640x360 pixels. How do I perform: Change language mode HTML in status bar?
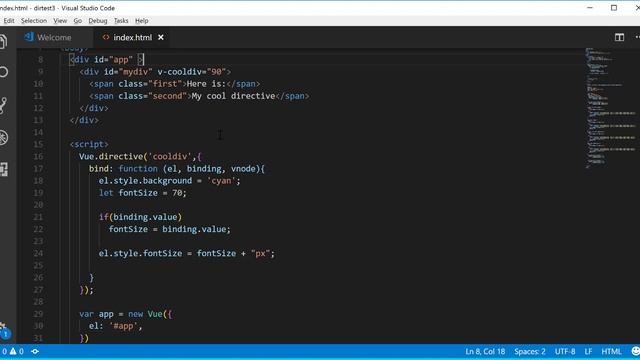pos(611,351)
